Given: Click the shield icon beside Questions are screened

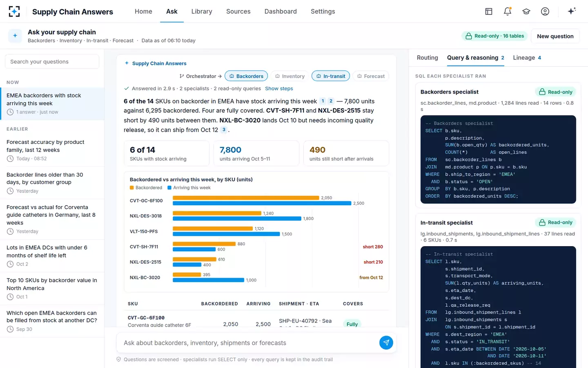Looking at the screenshot, I should 119,359.
